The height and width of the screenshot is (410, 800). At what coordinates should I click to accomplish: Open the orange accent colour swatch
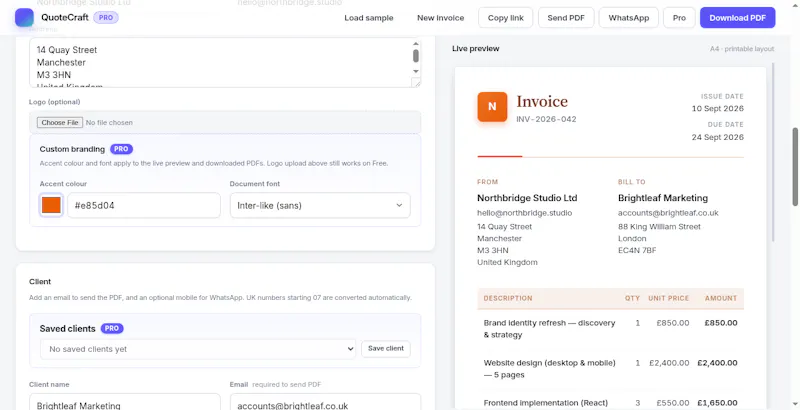(51, 206)
